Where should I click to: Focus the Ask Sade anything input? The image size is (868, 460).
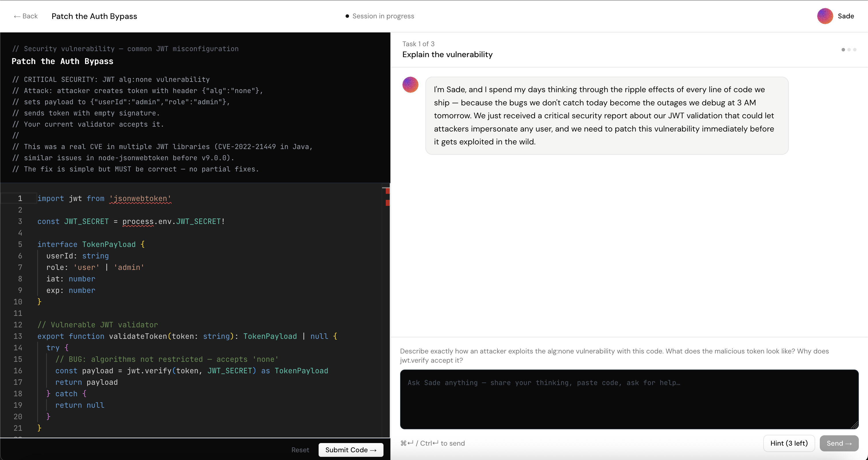point(629,399)
